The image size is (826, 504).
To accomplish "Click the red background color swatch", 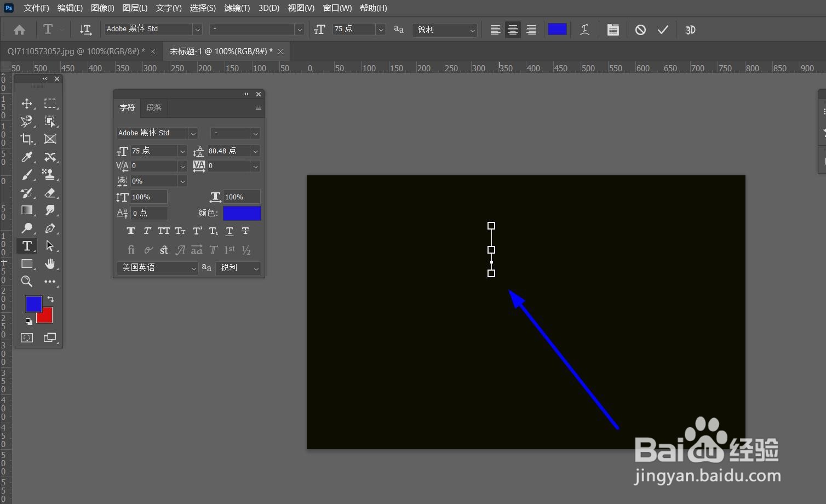I will pyautogui.click(x=47, y=317).
